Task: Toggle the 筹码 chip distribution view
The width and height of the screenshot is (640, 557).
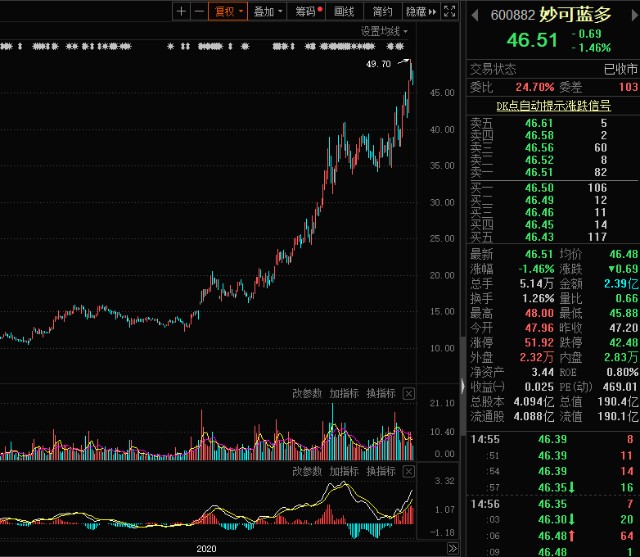Action: click(305, 12)
